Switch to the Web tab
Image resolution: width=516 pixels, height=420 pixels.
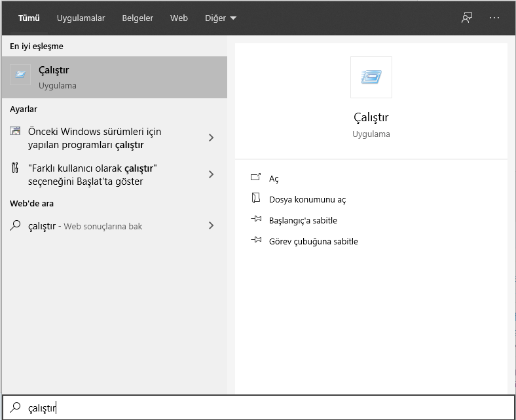pyautogui.click(x=179, y=18)
